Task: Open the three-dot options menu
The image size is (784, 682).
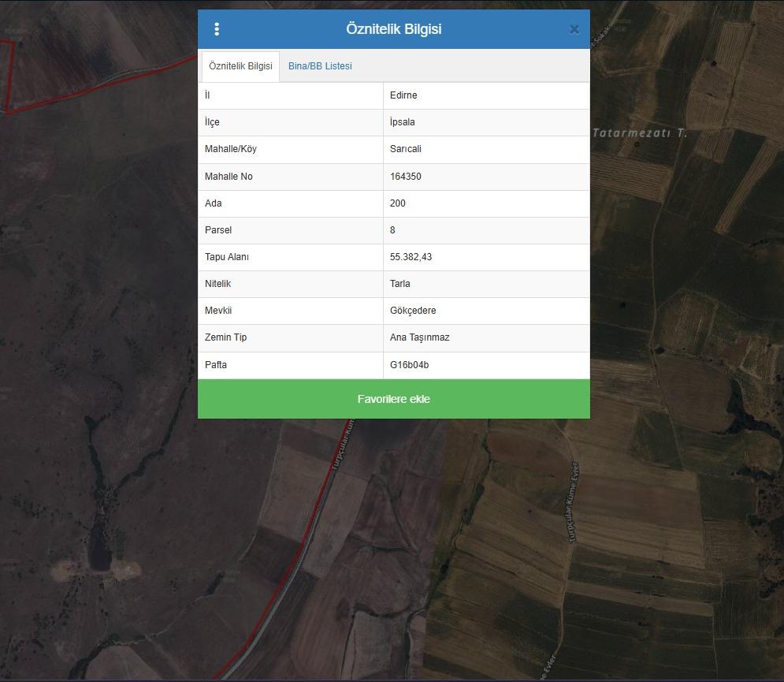Action: click(x=217, y=29)
